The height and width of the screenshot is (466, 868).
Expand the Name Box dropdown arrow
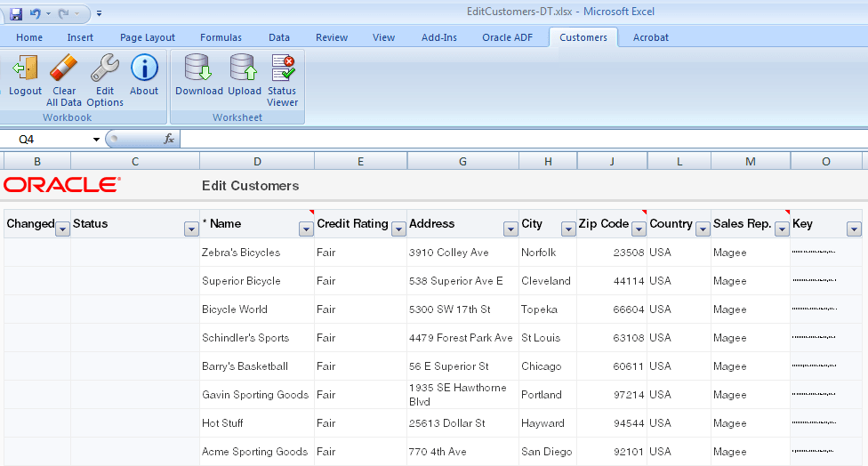[96, 140]
